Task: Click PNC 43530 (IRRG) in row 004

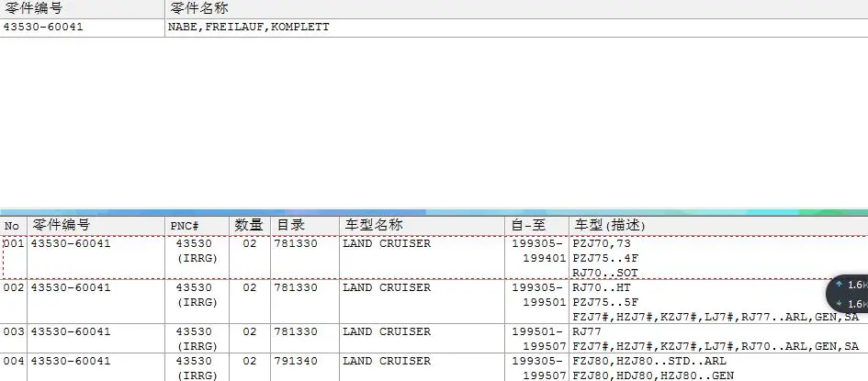Action: [x=197, y=368]
